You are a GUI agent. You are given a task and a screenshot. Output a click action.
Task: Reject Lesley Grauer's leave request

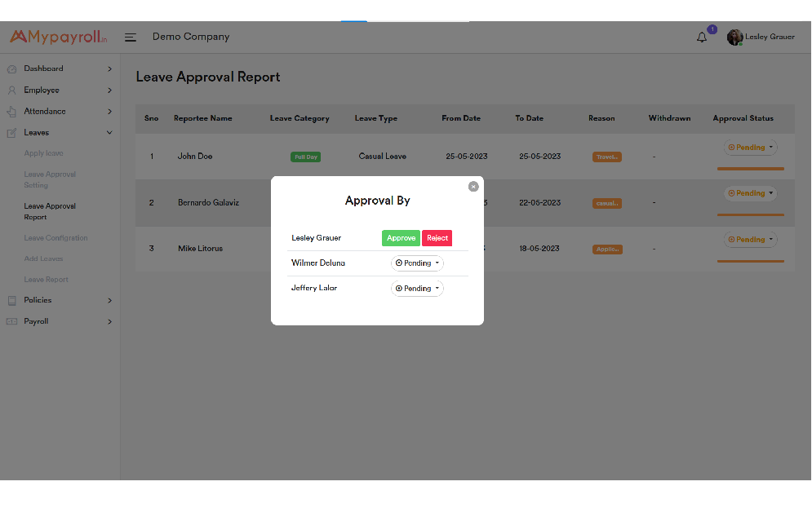[437, 237]
